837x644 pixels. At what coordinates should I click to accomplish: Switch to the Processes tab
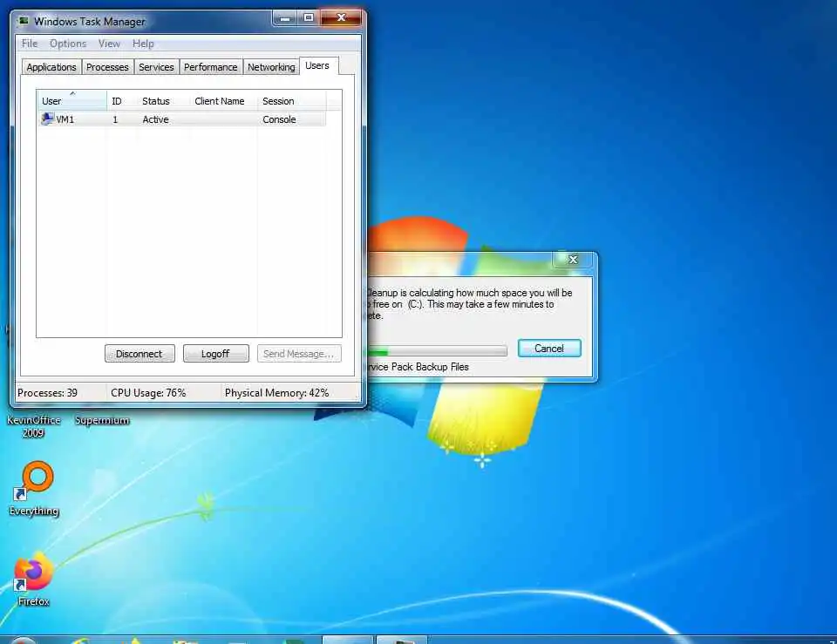(107, 67)
